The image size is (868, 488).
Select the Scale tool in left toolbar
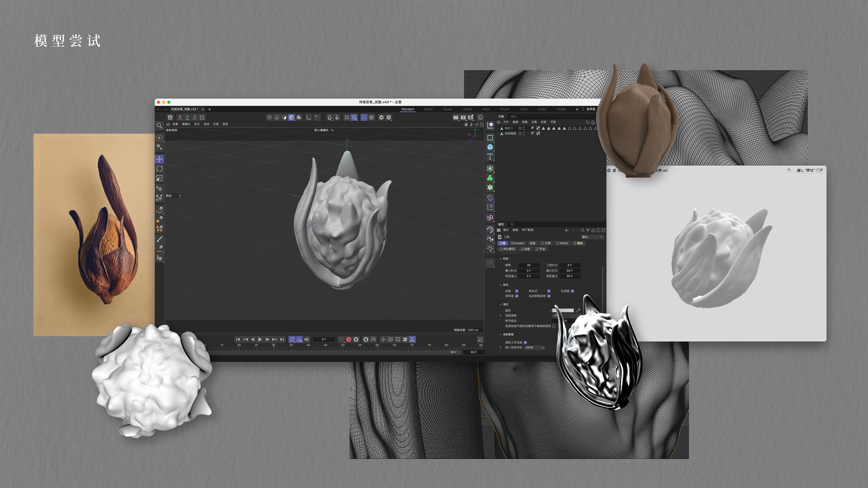159,178
